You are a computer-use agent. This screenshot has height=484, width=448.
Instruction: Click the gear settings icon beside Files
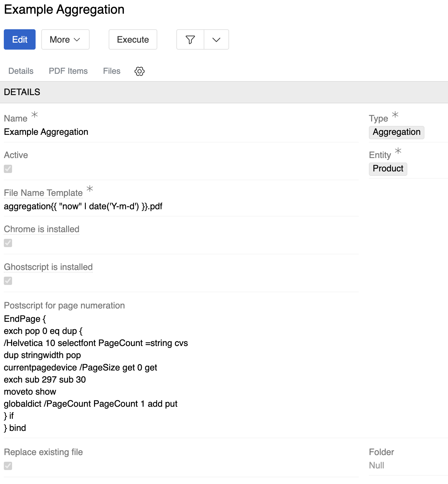[x=139, y=71]
